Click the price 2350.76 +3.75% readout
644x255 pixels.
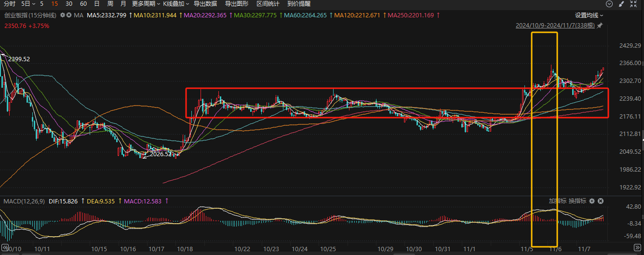pos(27,26)
